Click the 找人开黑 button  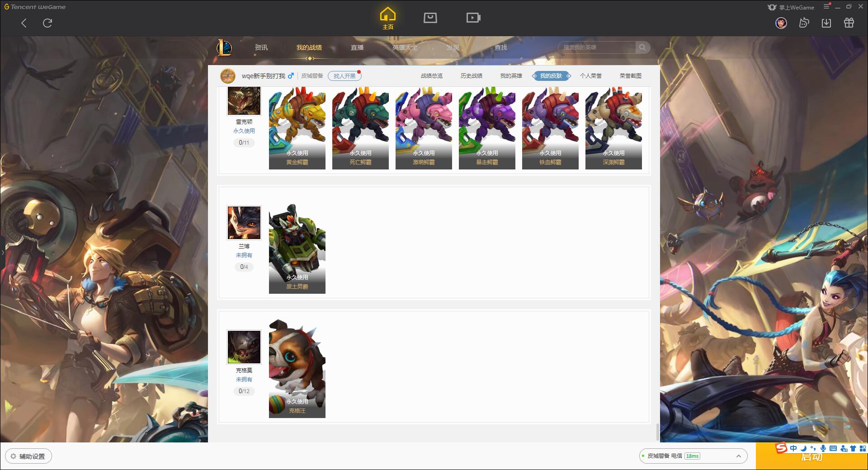(344, 76)
